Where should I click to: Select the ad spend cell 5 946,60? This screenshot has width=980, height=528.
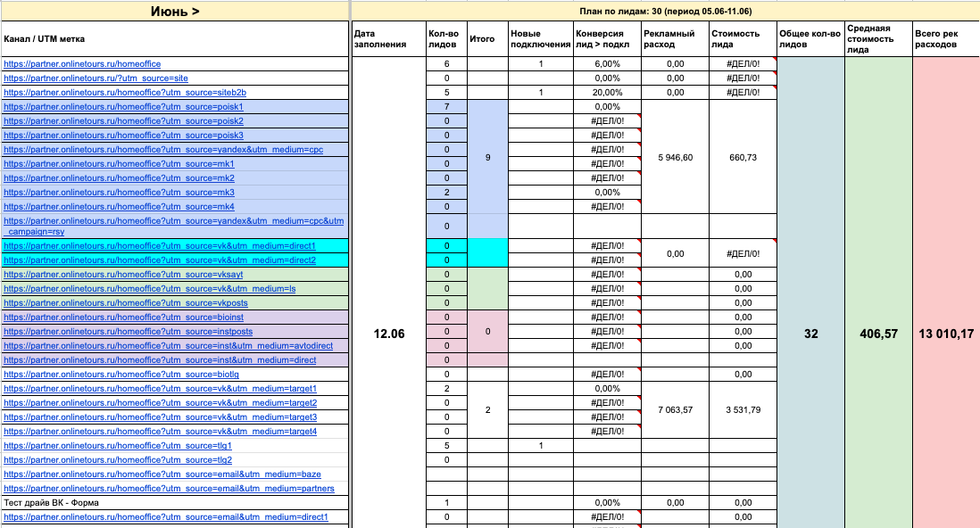tap(675, 157)
